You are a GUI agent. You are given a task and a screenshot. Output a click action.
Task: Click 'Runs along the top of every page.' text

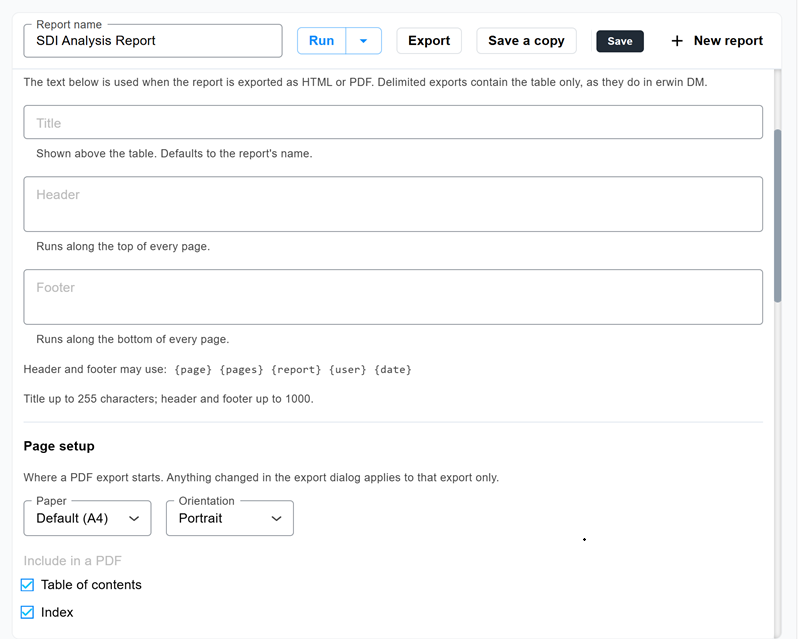coord(123,247)
